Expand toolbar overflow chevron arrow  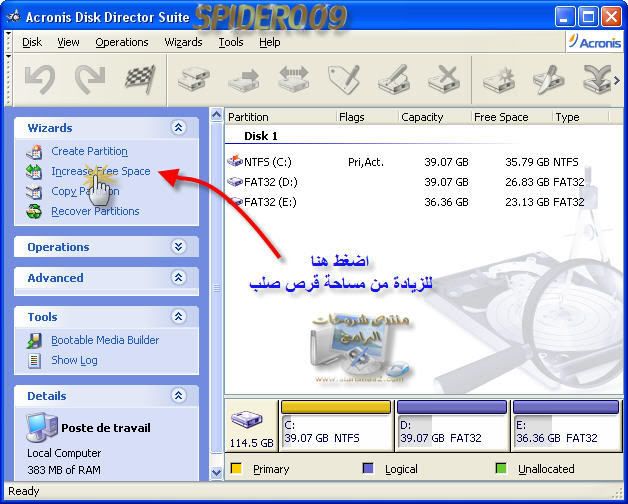tap(617, 81)
